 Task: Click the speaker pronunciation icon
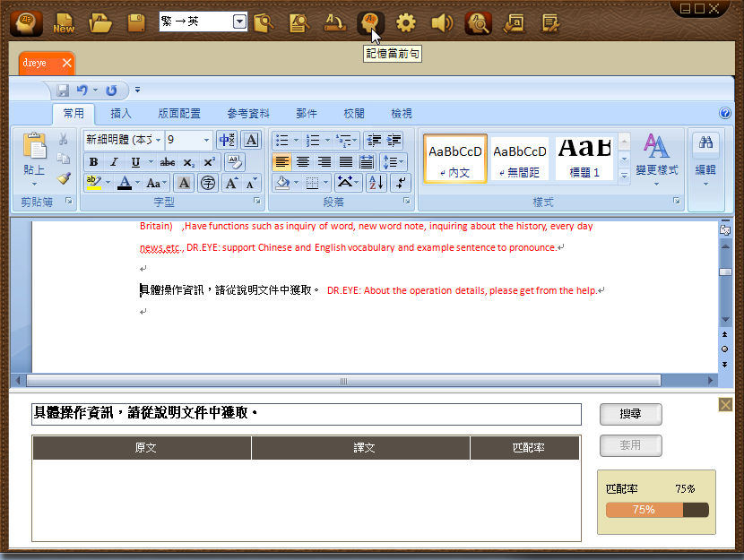click(442, 22)
